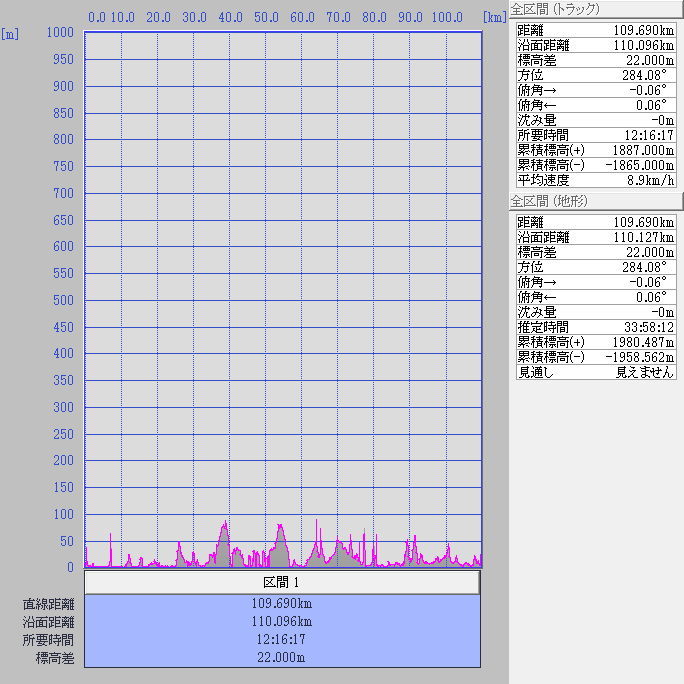Click the 全区間 (地形) panel header

(x=596, y=201)
